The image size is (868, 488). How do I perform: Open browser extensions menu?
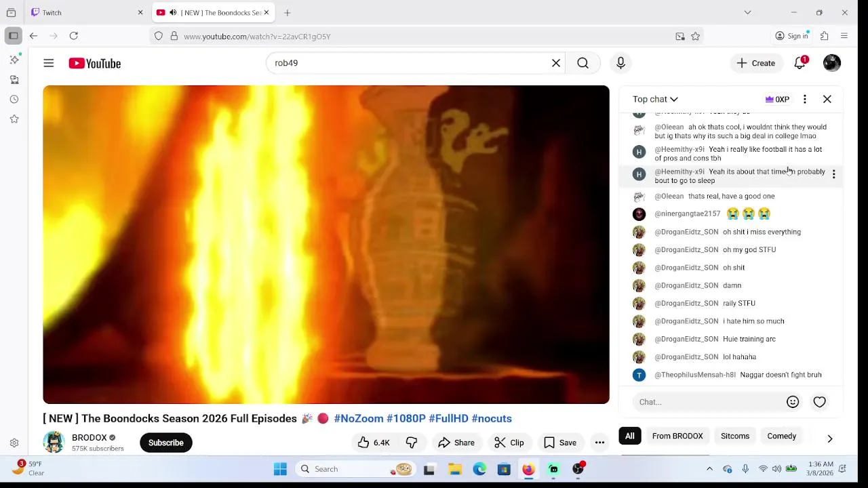pos(825,36)
